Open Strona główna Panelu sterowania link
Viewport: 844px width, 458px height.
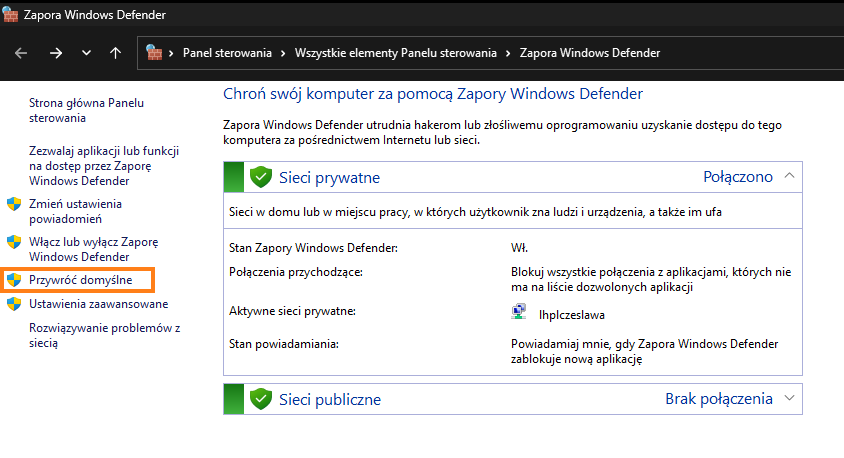coord(86,110)
